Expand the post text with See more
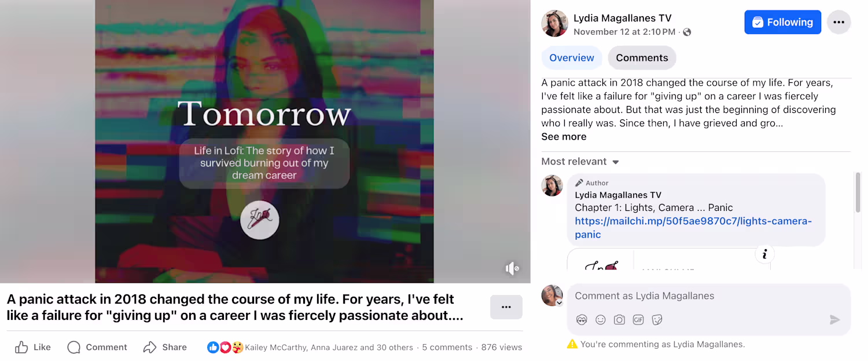868x361 pixels. 564,137
